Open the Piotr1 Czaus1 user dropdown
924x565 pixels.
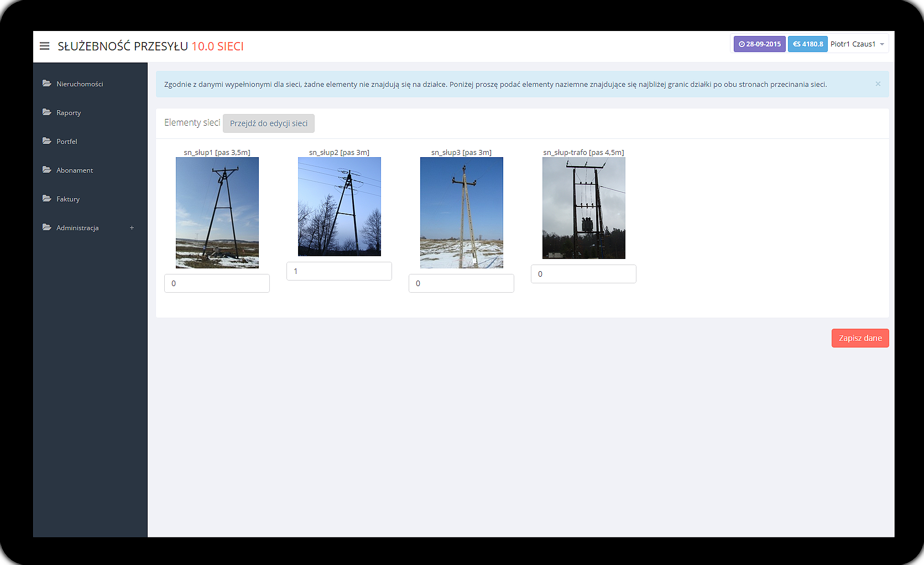point(857,44)
